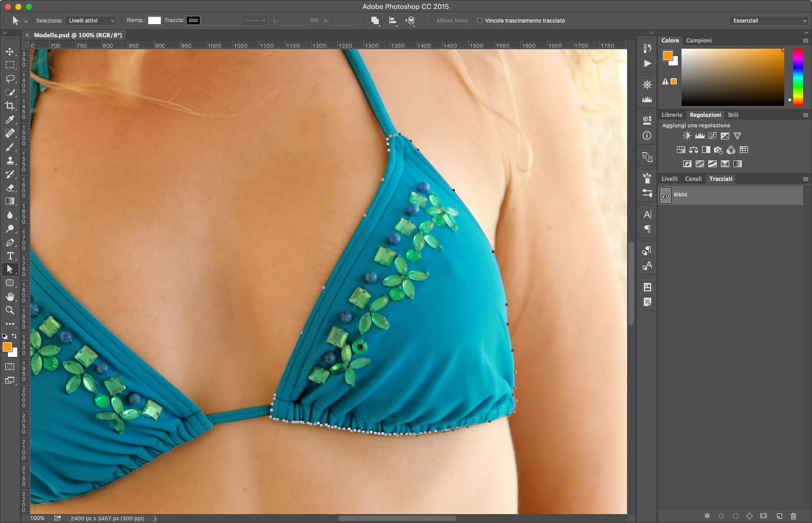Select the Healing Brush tool

pos(10,133)
